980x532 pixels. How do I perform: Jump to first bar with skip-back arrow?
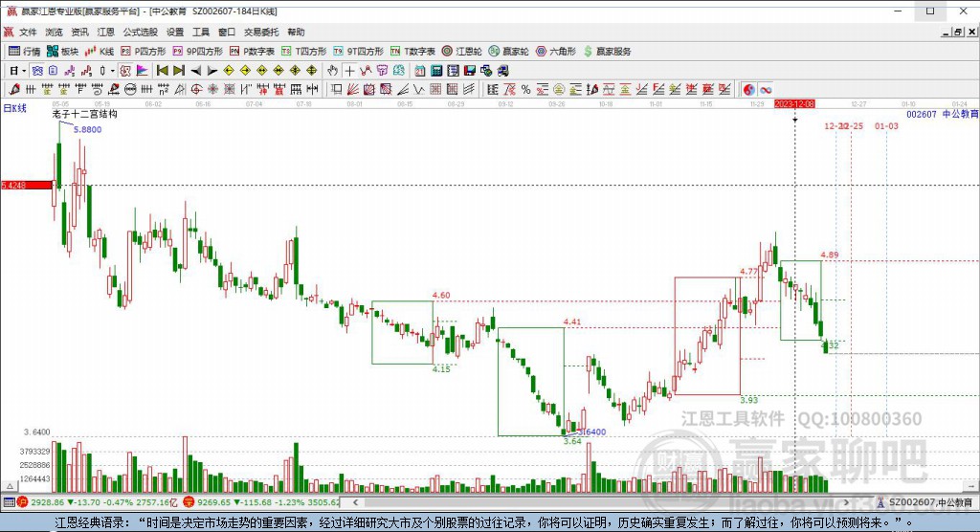click(x=163, y=71)
